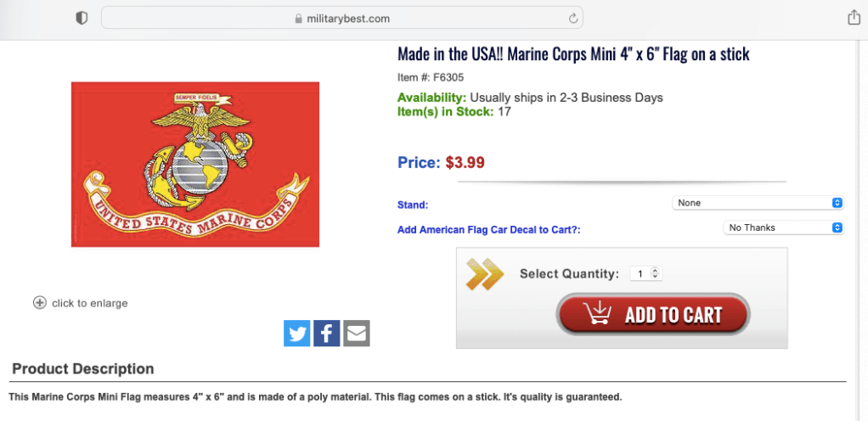Share product by email envelope icon

tap(357, 334)
